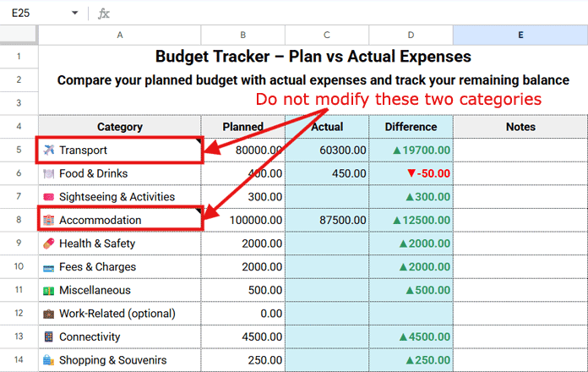Click the Planned header cell
Image resolution: width=588 pixels, height=372 pixels.
[x=243, y=127]
